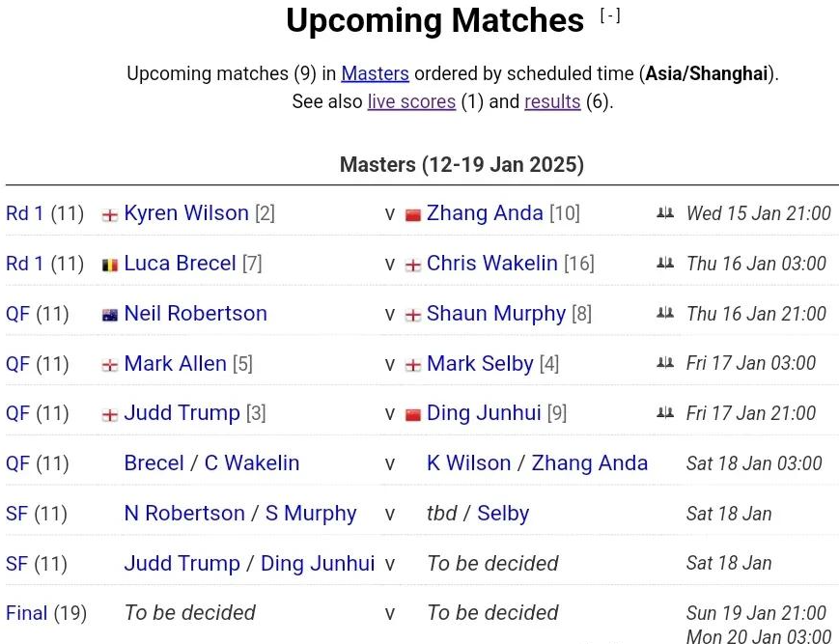This screenshot has height=644, width=839.
Task: Click head-to-head icon for Trump v Ding
Action: click(664, 413)
